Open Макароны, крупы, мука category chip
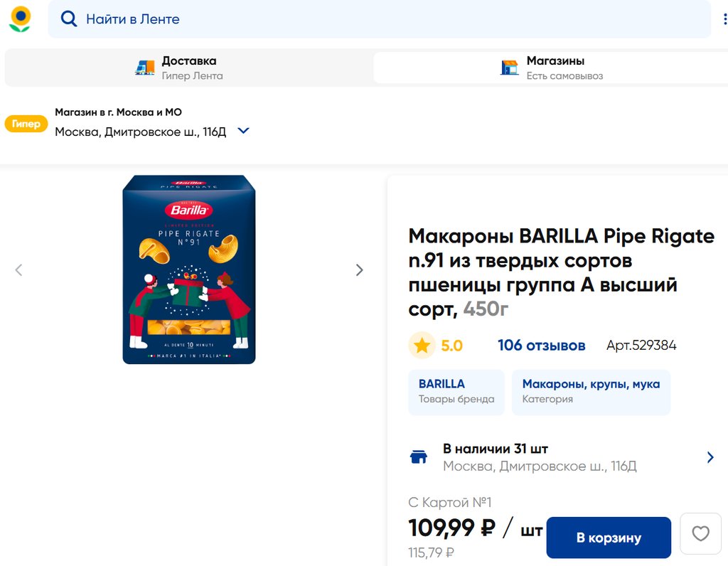 pos(590,391)
